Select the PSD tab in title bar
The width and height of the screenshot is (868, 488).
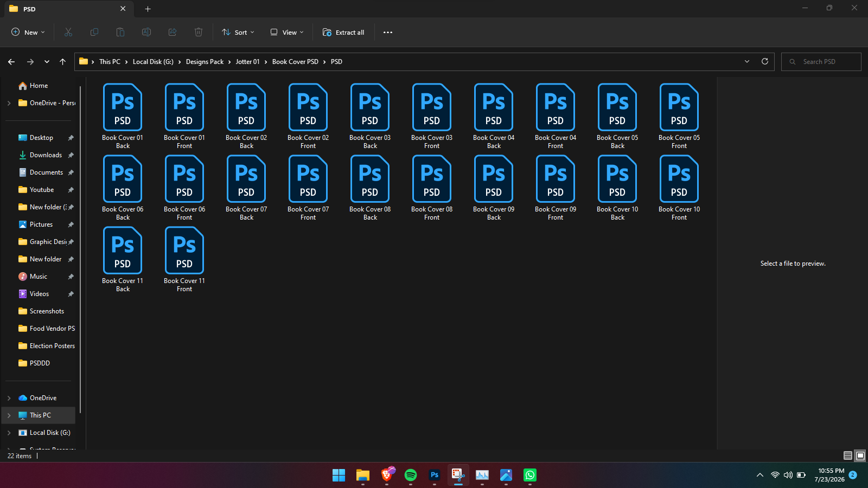[x=68, y=9]
